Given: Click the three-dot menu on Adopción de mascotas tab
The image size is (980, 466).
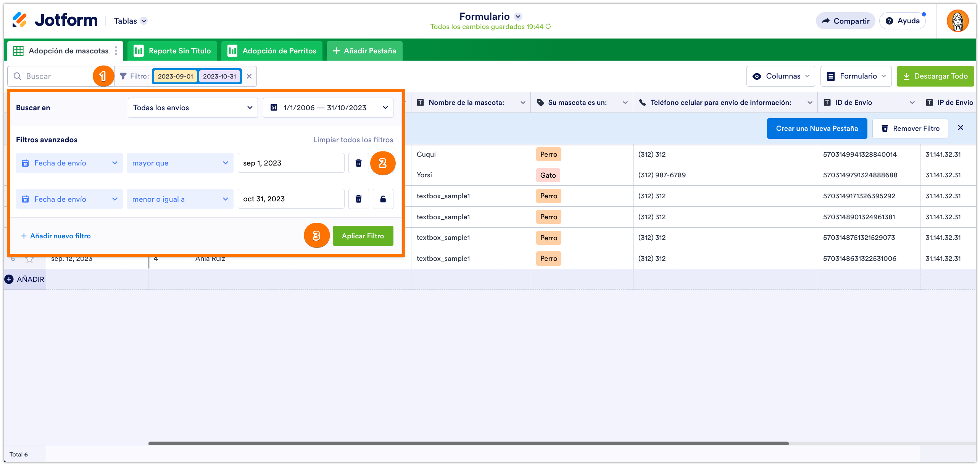Looking at the screenshot, I should pyautogui.click(x=116, y=51).
